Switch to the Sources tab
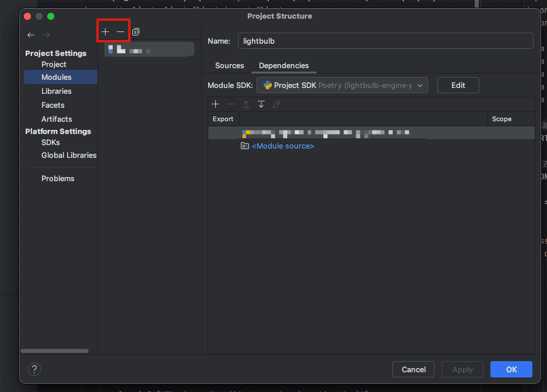Viewport: 547px width, 392px height. (229, 66)
